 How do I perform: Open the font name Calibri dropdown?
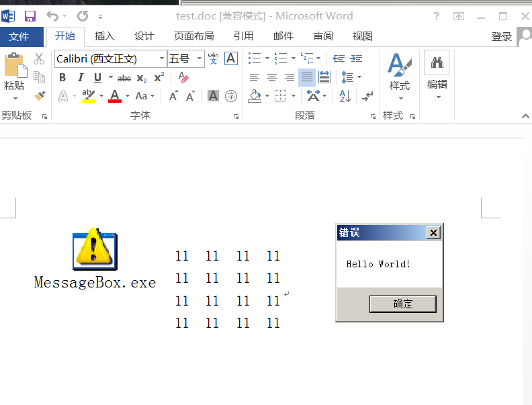162,58
